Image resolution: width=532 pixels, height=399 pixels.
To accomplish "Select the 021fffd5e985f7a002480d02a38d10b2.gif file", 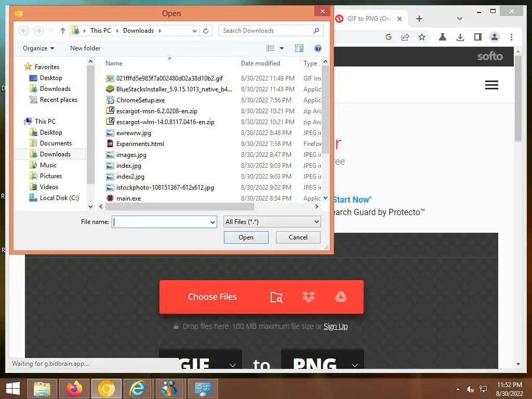I will click(169, 78).
